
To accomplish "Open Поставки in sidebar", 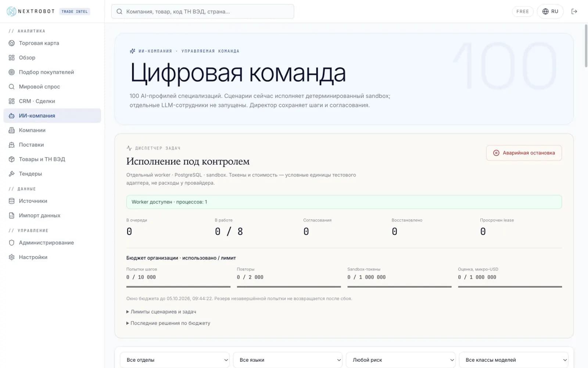I will [x=52, y=145].
